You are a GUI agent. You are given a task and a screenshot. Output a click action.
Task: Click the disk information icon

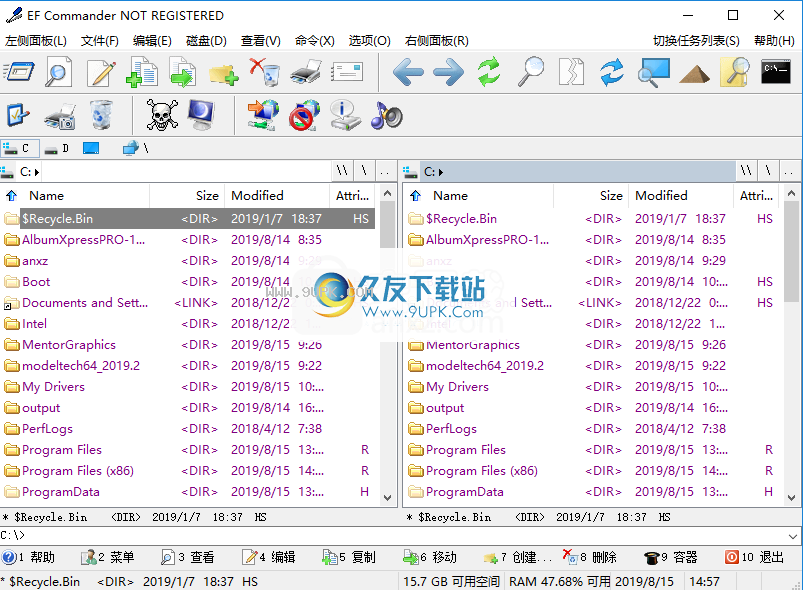click(346, 115)
